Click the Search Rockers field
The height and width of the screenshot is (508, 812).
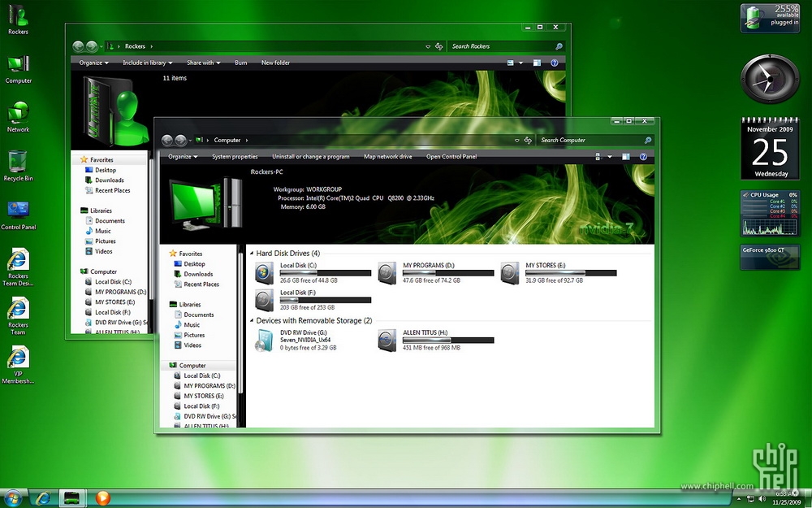(x=506, y=46)
